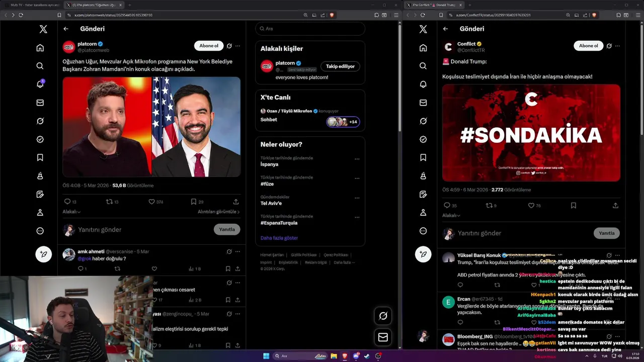Share the Conflict Donald Trump post

tap(615, 205)
